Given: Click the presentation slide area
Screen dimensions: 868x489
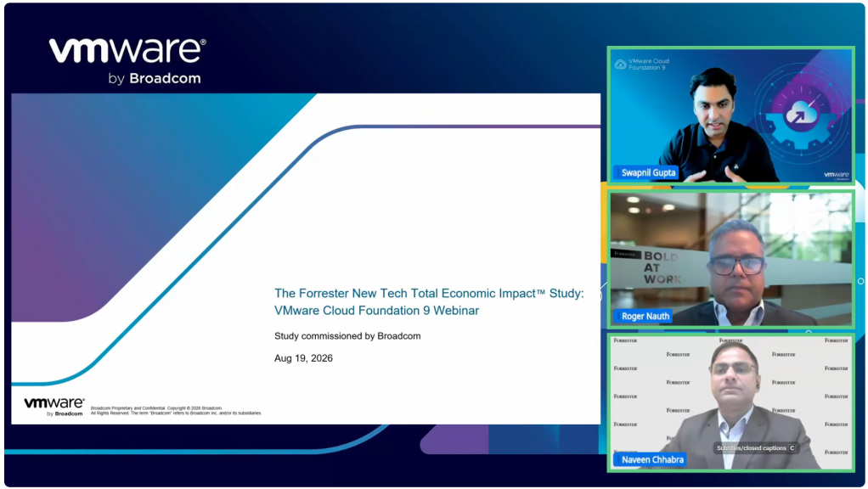Looking at the screenshot, I should [306, 258].
